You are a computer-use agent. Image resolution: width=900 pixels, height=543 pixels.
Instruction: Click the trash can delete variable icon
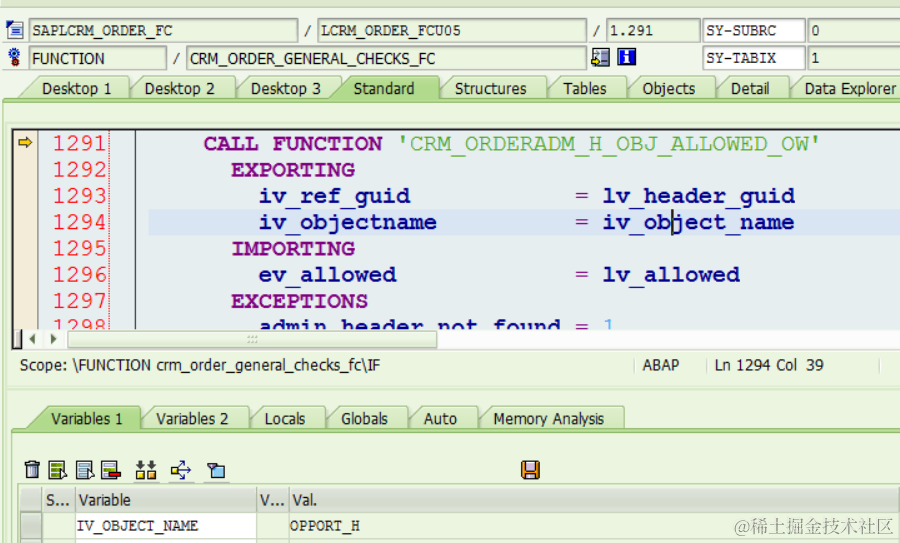[32, 470]
